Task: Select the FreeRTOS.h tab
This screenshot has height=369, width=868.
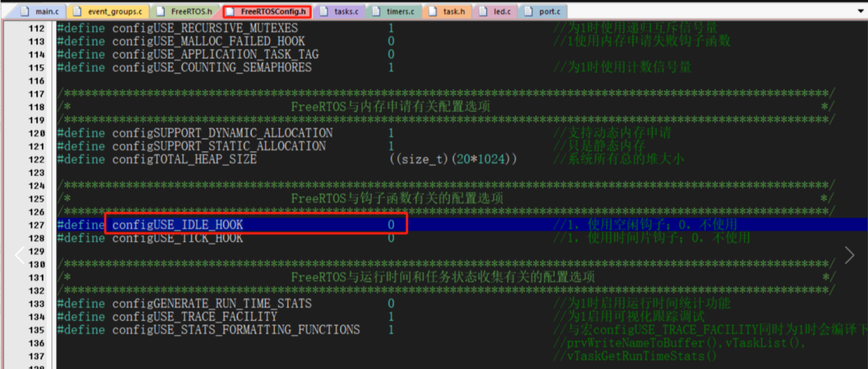Action: (186, 11)
